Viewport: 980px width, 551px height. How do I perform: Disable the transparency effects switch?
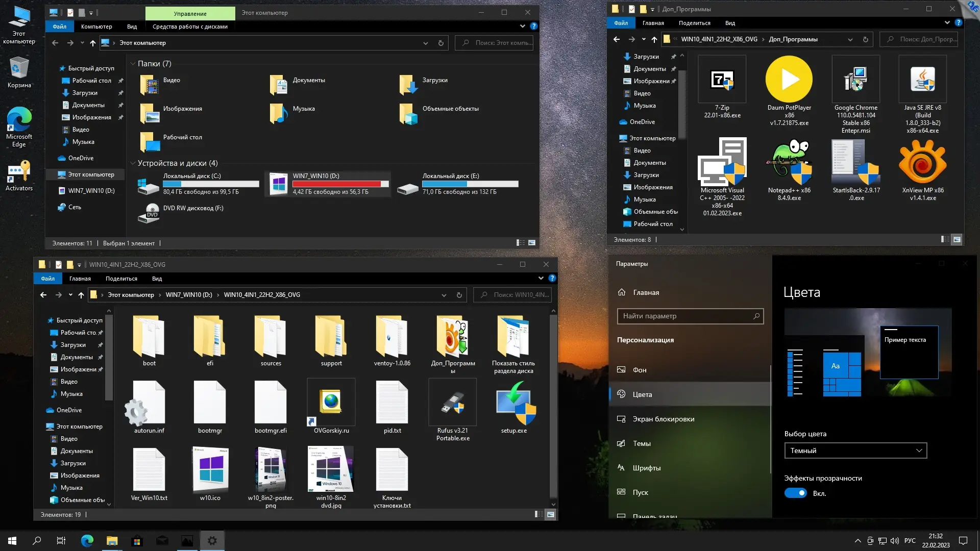pyautogui.click(x=796, y=493)
